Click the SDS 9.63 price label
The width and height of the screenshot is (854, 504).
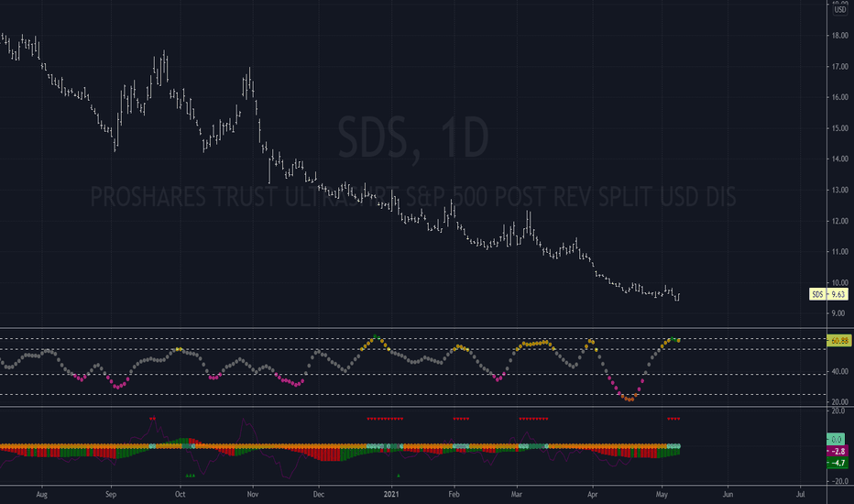pos(828,294)
